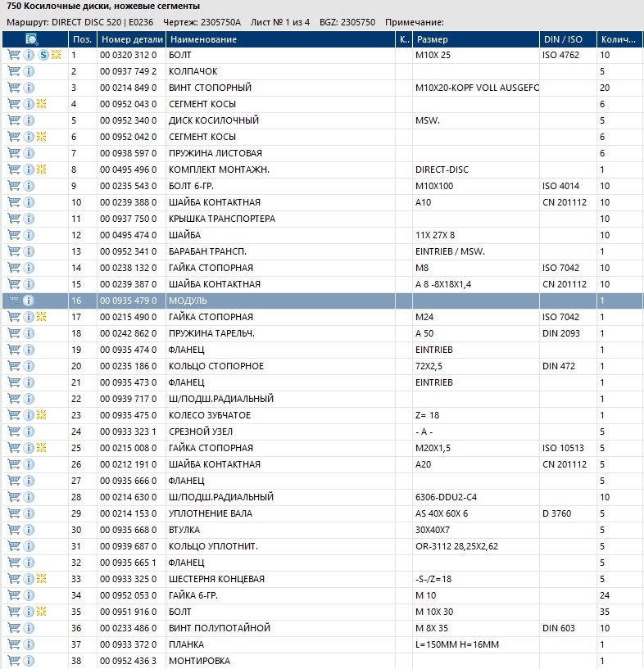Add КРЫШКА ТРАНСПОРТЕРА to cart
Viewport: 644px width, 669px height.
(14, 219)
